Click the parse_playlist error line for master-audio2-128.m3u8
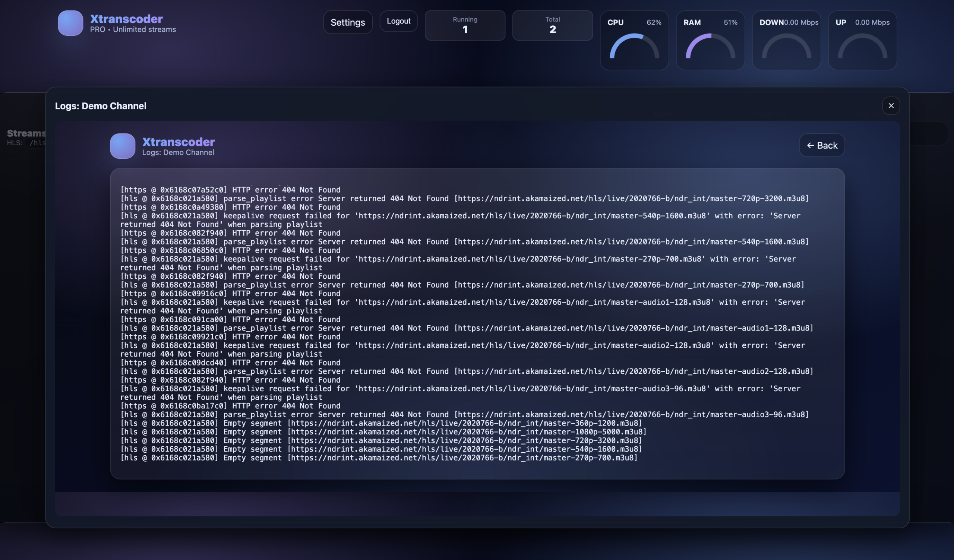Image resolution: width=954 pixels, height=560 pixels. pos(467,371)
